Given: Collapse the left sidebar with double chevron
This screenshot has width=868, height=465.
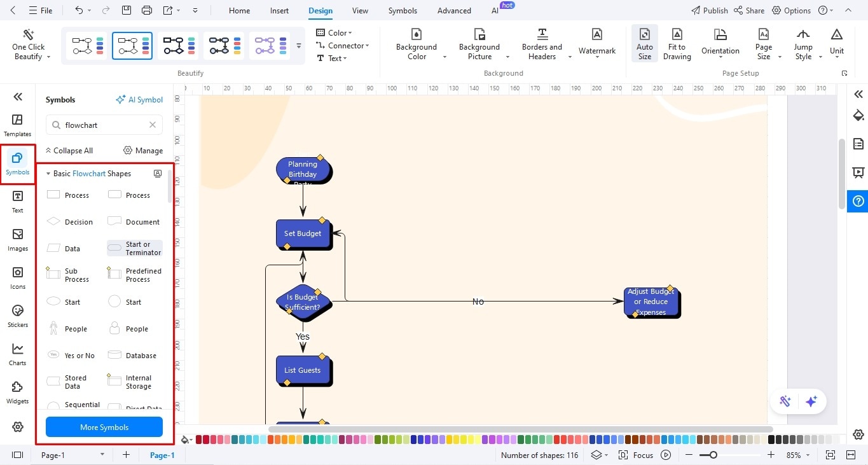Looking at the screenshot, I should pos(18,97).
